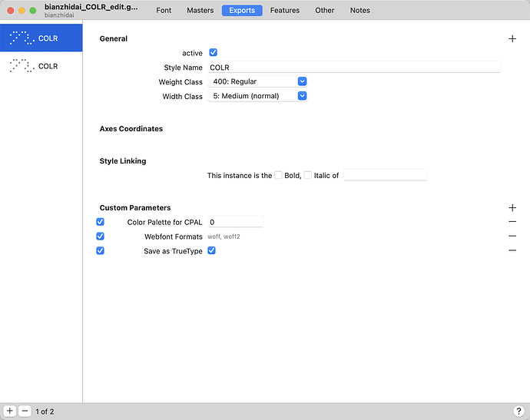Enable the Italic style linking checkbox
Image resolution: width=530 pixels, height=420 pixels.
pos(308,175)
